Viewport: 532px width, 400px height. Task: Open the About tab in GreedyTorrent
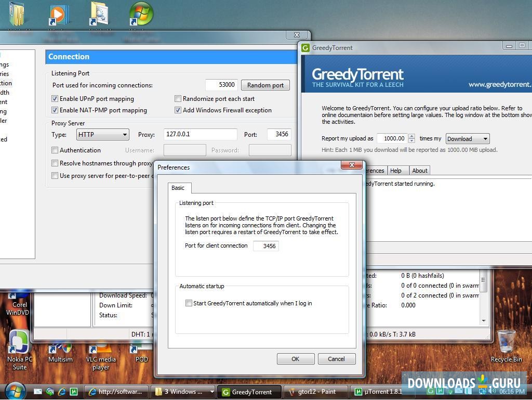(x=420, y=171)
